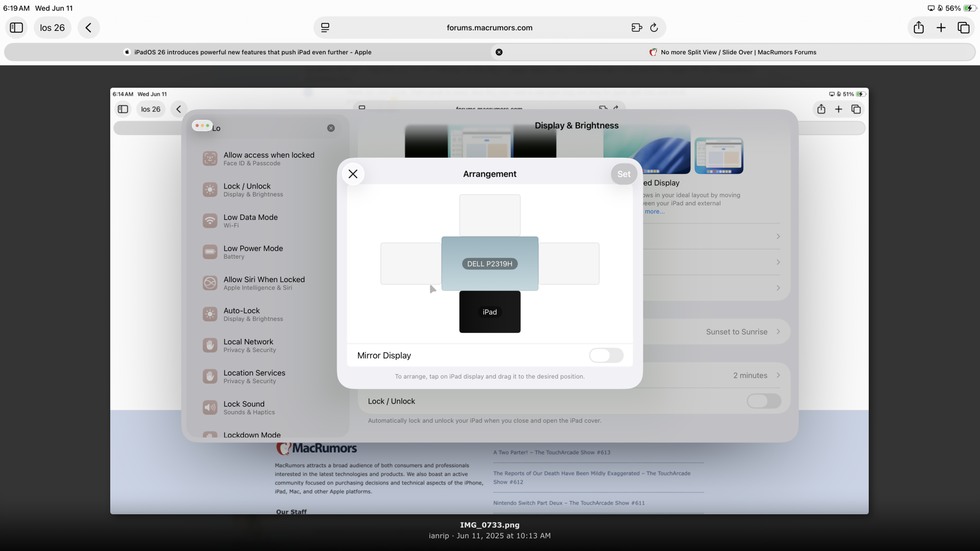The height and width of the screenshot is (551, 980).
Task: Click the ianrip author name in caption
Action: coord(439,536)
